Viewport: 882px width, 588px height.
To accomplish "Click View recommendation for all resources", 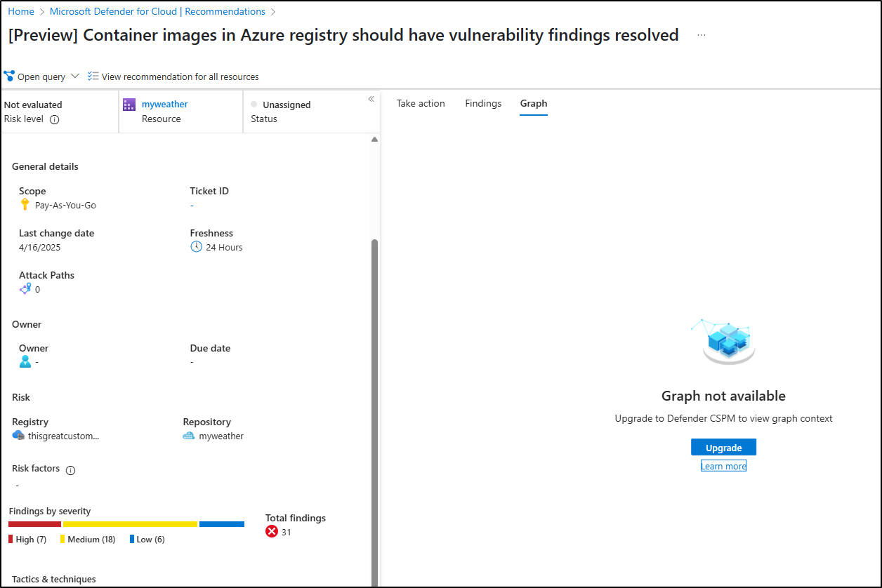I will 173,76.
